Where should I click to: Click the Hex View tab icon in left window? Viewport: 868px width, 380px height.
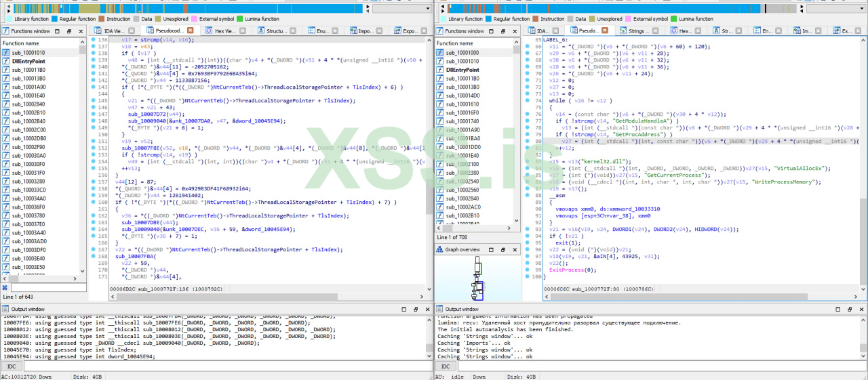(208, 31)
